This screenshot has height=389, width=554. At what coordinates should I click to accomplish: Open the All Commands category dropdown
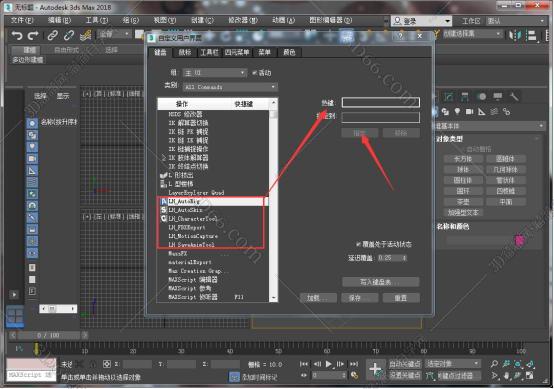click(230, 87)
